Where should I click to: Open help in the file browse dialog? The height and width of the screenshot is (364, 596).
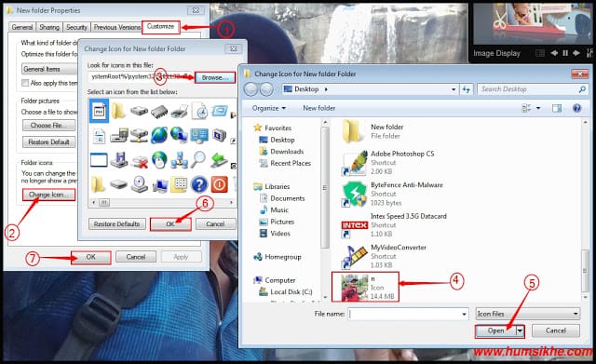[576, 108]
